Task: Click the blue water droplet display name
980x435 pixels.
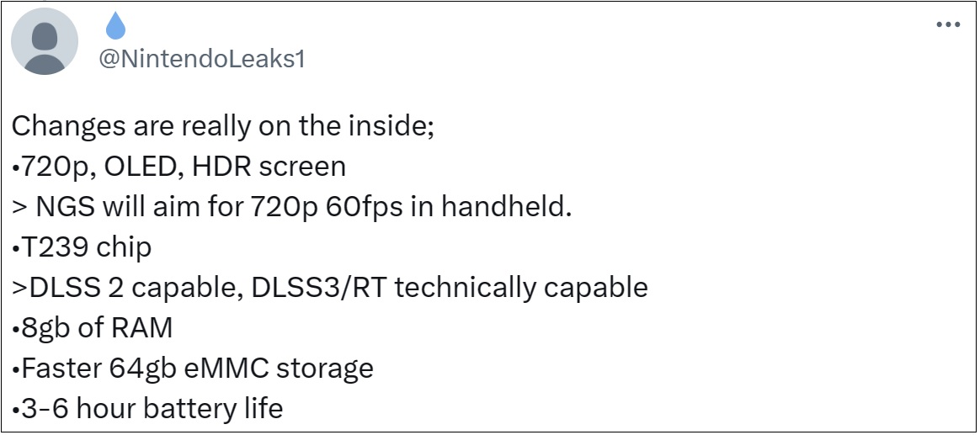Action: coord(115,27)
